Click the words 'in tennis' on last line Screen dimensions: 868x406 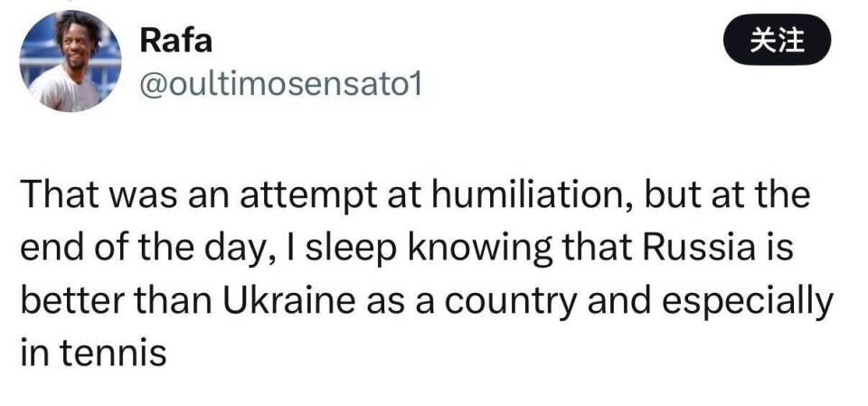point(93,353)
